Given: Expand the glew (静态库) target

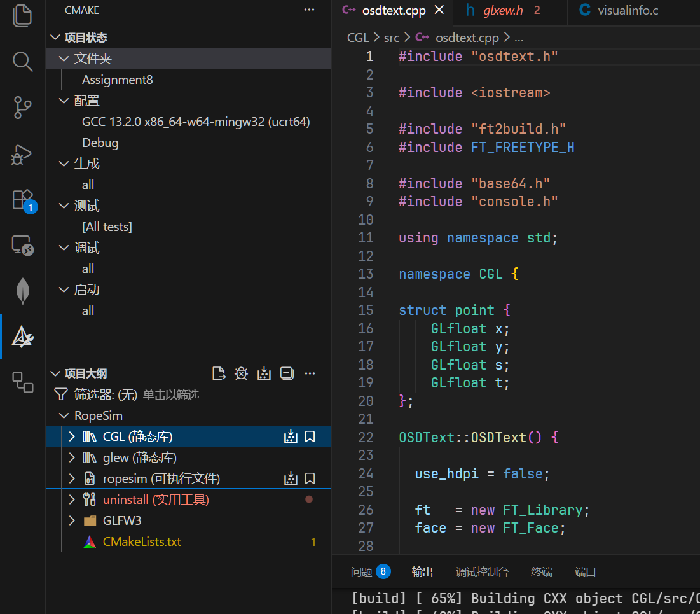Looking at the screenshot, I should point(72,457).
